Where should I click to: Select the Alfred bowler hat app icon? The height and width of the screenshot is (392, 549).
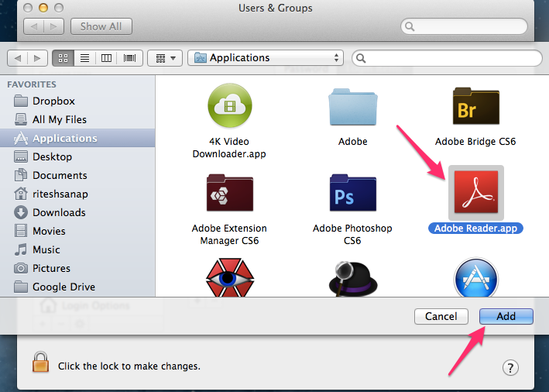[x=352, y=279]
